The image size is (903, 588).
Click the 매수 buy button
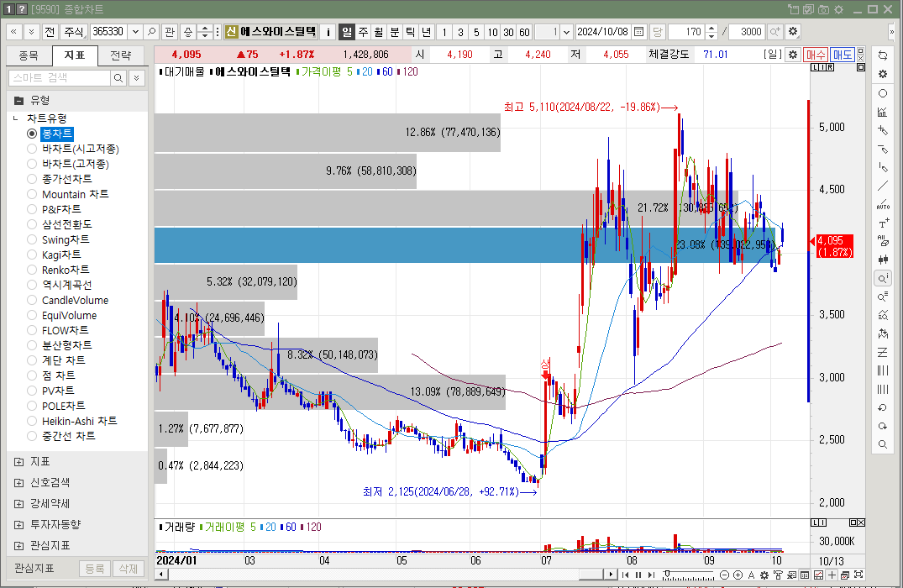816,54
